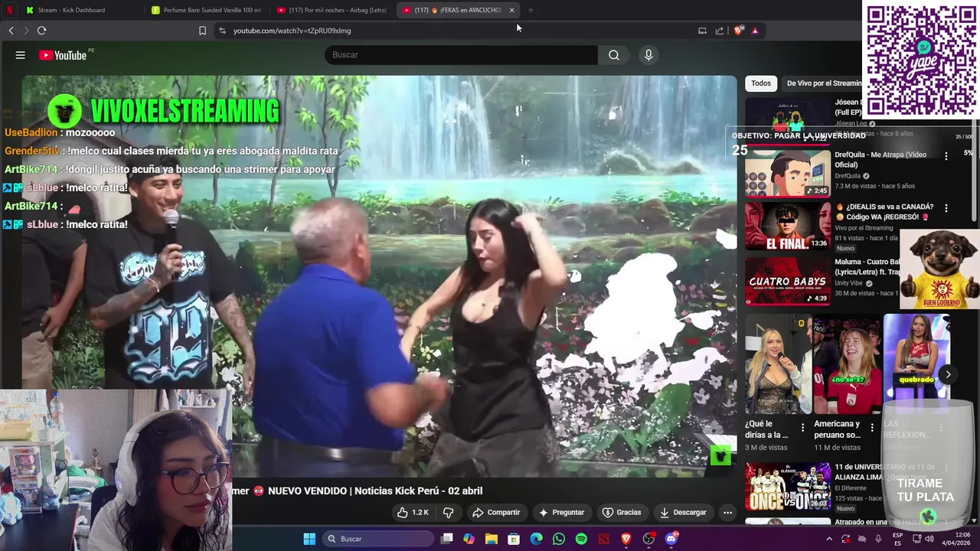The height and width of the screenshot is (551, 980).
Task: Open more actions ellipsis below video
Action: [727, 512]
